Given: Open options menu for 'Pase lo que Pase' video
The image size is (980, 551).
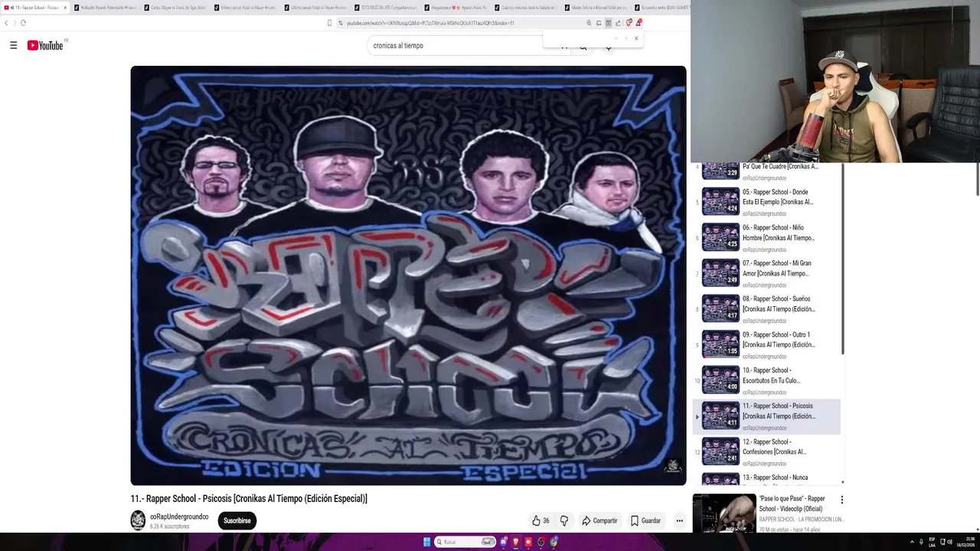Looking at the screenshot, I should (x=841, y=500).
